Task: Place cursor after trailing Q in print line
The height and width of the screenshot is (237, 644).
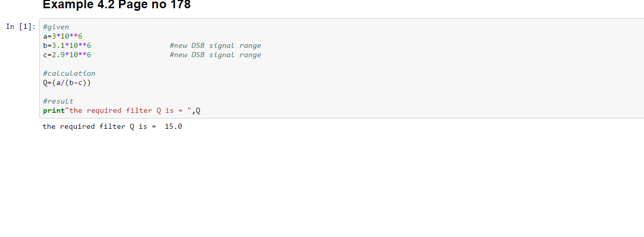Action: (201, 110)
